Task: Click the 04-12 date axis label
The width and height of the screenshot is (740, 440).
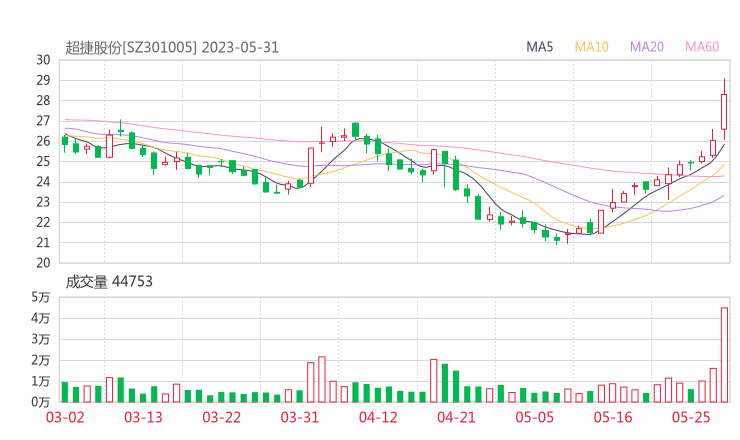Action: (x=378, y=417)
